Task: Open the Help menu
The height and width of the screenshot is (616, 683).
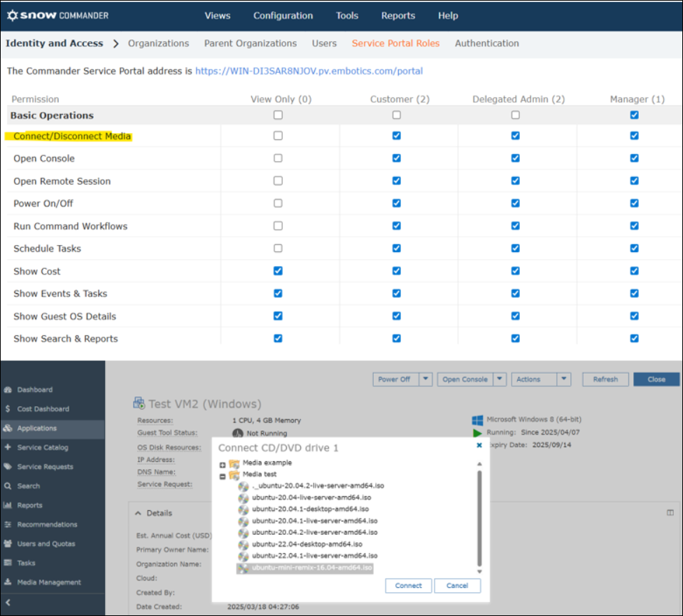Action: click(x=448, y=15)
